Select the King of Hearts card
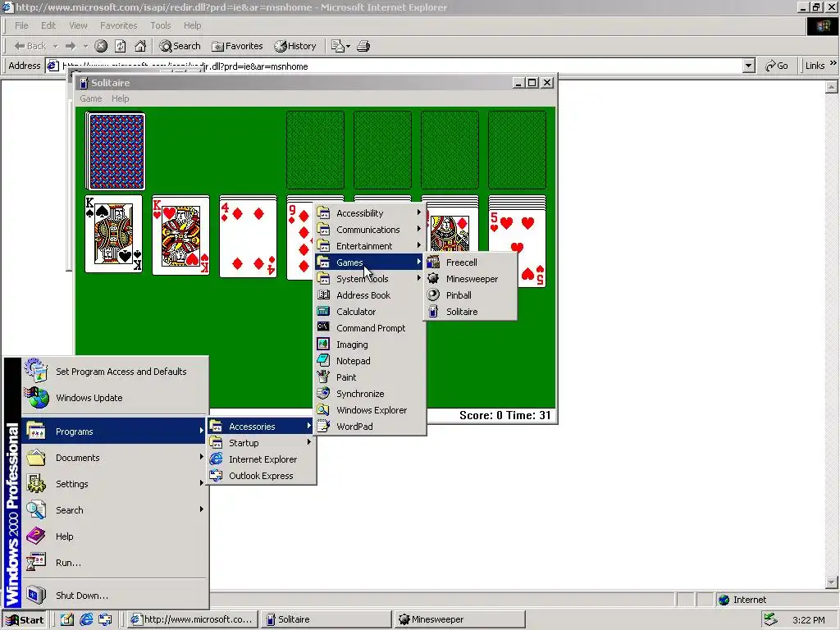 pyautogui.click(x=180, y=235)
